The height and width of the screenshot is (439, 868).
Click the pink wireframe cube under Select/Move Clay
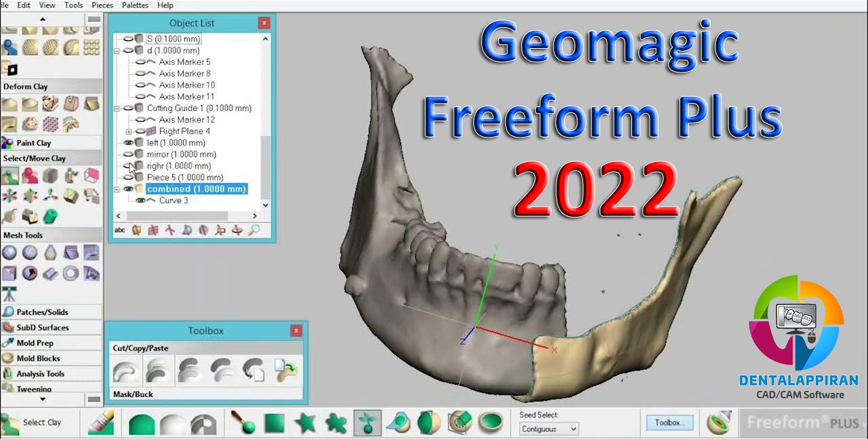91,175
